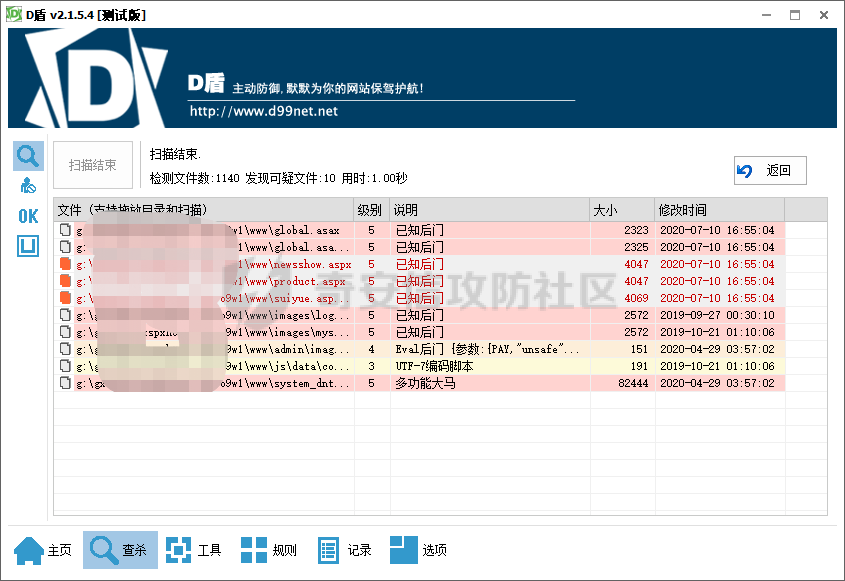
Task: Click the size value 82444
Action: point(633,383)
